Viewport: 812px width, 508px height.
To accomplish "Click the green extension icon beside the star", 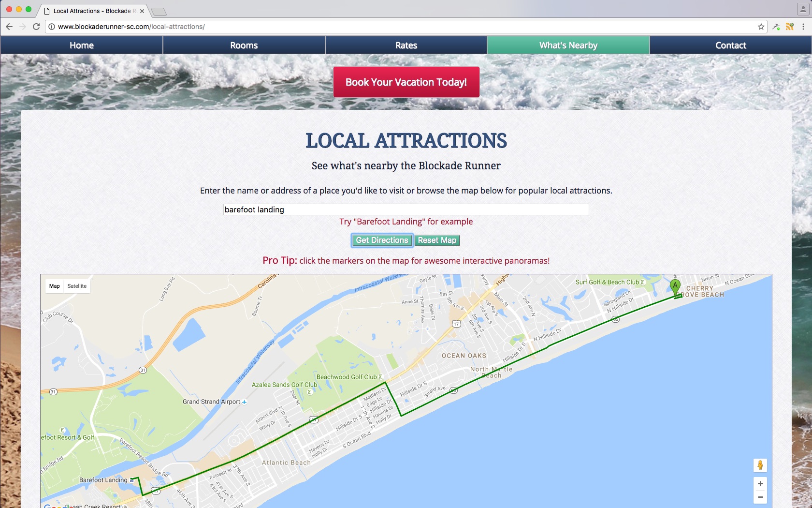I will pyautogui.click(x=776, y=27).
